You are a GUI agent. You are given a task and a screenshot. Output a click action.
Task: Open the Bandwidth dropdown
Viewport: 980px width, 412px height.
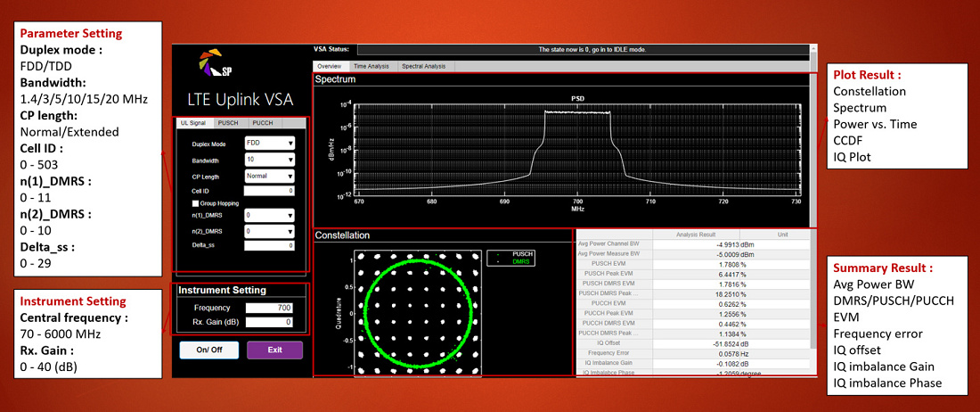click(x=269, y=160)
